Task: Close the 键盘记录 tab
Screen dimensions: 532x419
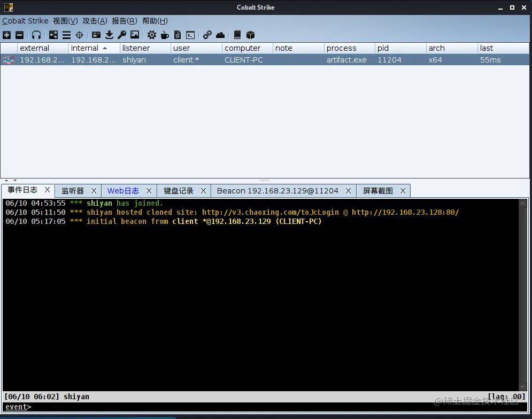Action: point(203,191)
